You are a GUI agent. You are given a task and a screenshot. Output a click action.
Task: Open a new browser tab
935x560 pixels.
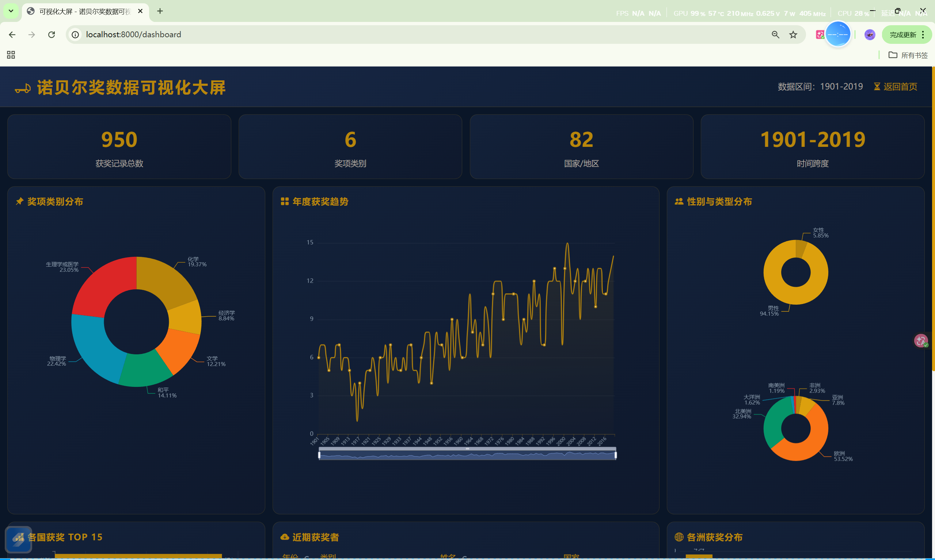click(x=160, y=11)
